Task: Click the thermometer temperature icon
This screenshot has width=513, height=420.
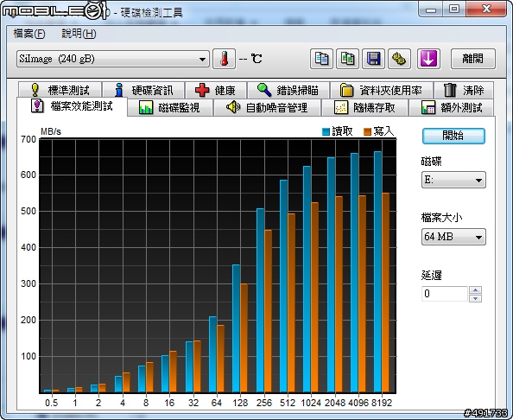Action: tap(224, 59)
